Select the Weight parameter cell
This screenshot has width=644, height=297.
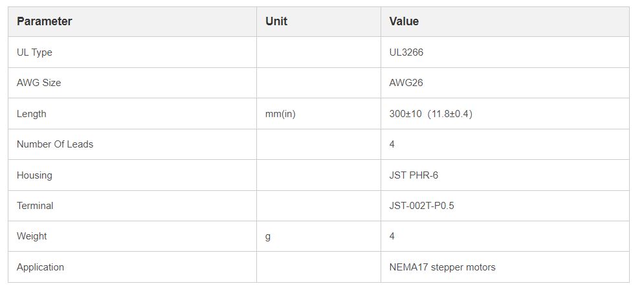(x=32, y=236)
